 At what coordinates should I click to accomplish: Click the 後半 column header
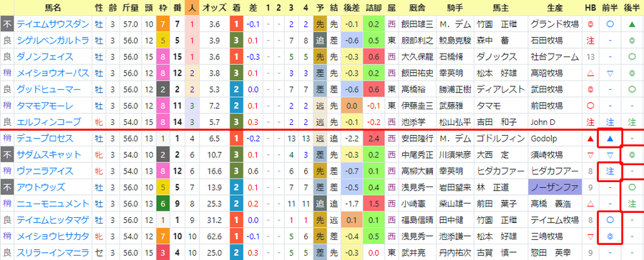(632, 7)
